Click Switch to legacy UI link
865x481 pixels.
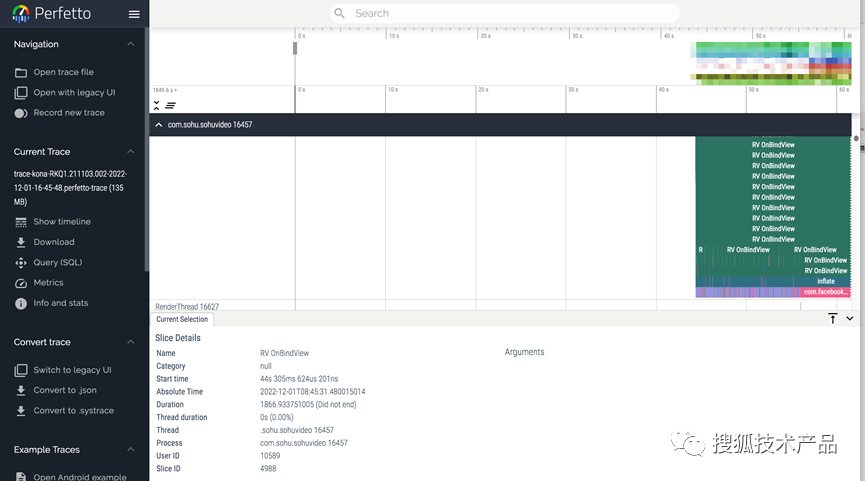(x=72, y=370)
